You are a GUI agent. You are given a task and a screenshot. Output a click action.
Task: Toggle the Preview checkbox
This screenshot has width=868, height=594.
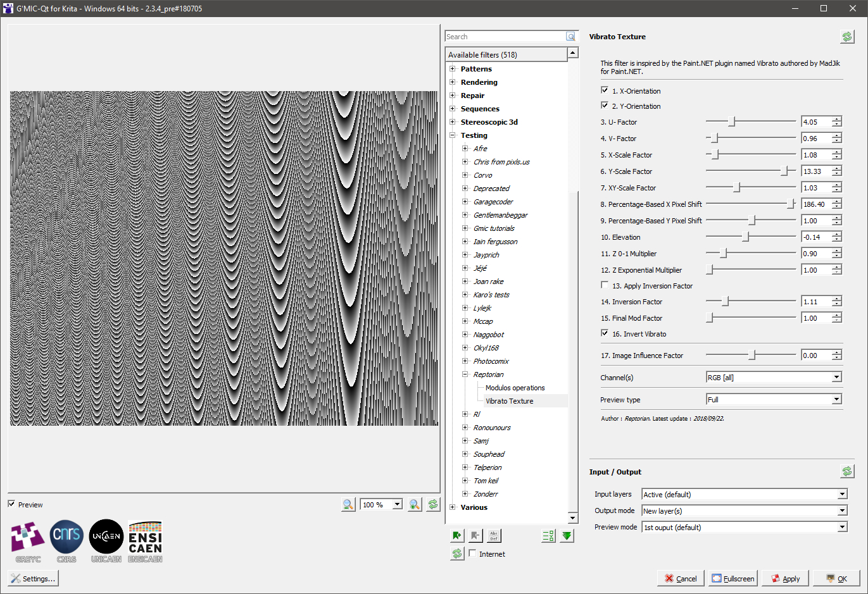tap(12, 504)
